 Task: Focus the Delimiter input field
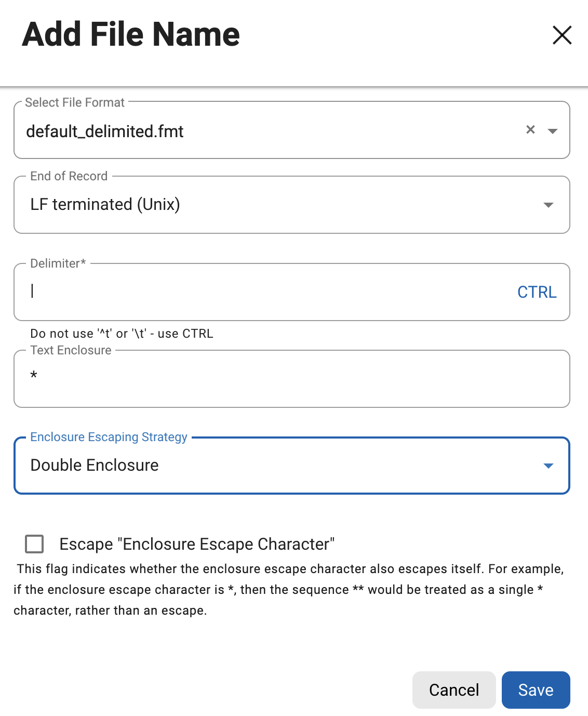pyautogui.click(x=260, y=291)
